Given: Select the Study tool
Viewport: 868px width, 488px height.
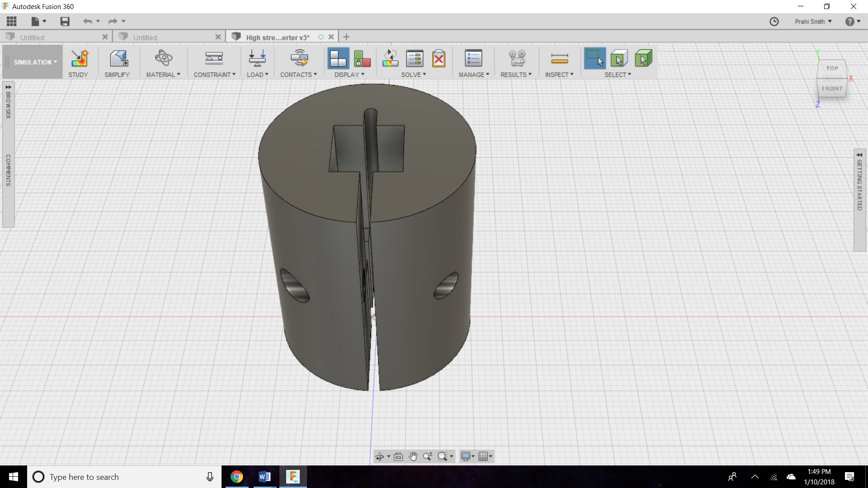Looking at the screenshot, I should [78, 62].
